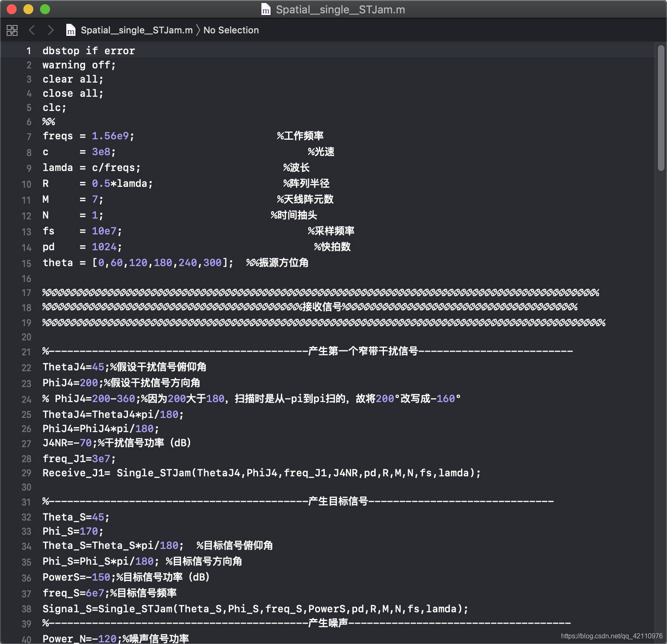Minimize the editor window
The width and height of the screenshot is (667, 644).
click(x=28, y=9)
